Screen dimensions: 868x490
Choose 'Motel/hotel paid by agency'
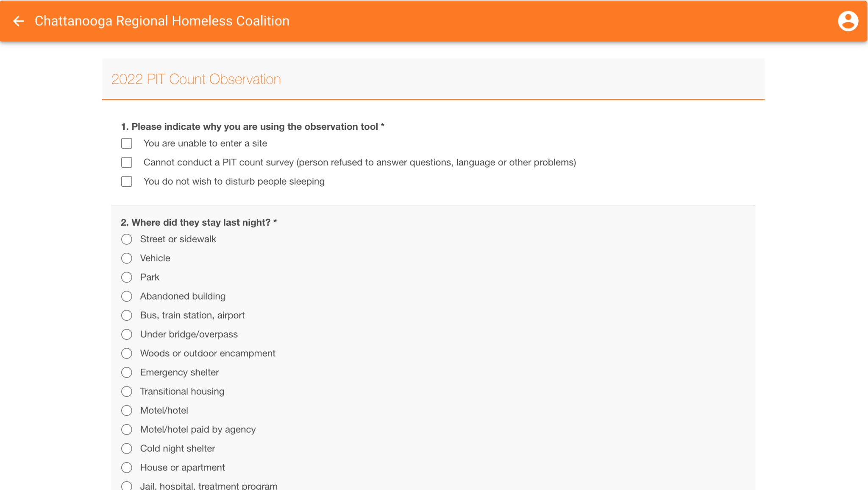point(126,429)
